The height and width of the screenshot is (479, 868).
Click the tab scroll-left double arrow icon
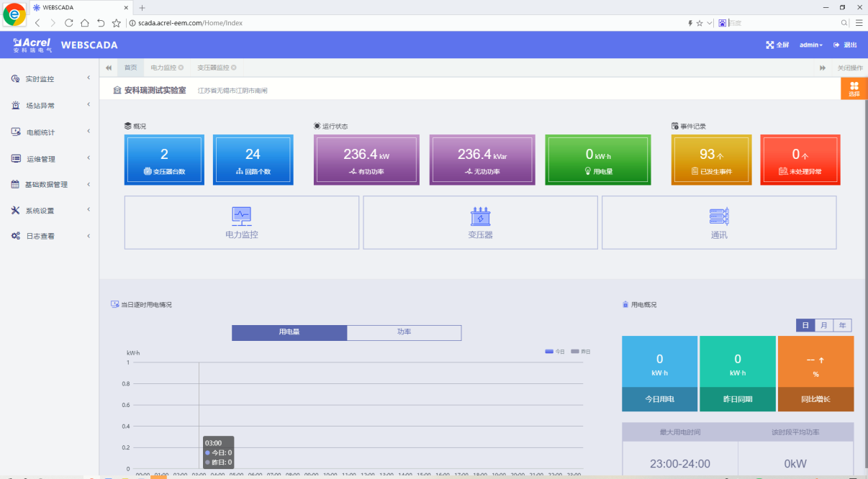tap(108, 68)
